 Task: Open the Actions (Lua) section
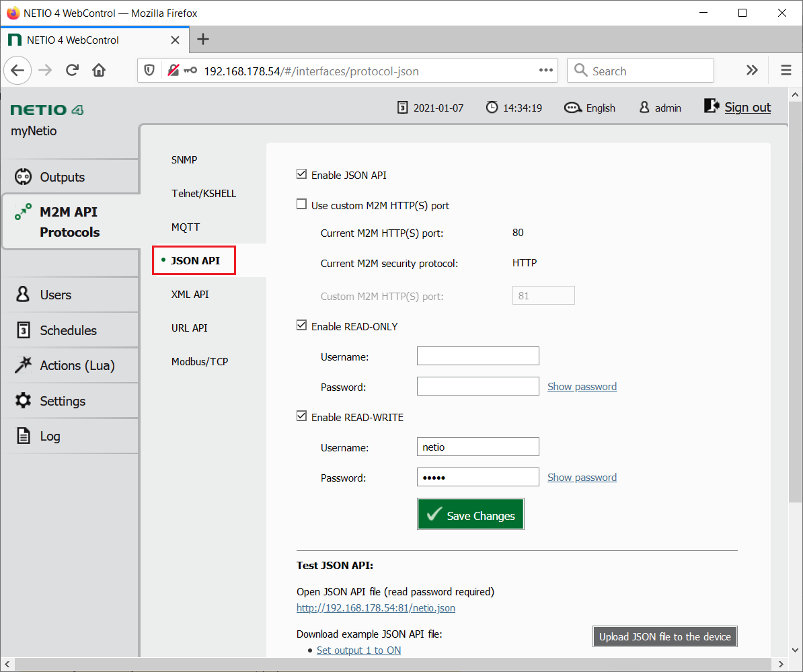pos(70,366)
